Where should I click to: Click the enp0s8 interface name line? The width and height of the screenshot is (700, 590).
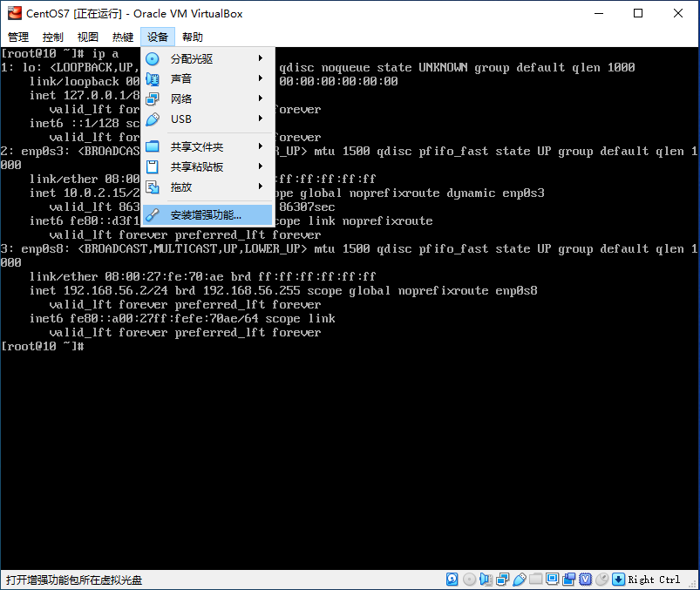[349, 249]
